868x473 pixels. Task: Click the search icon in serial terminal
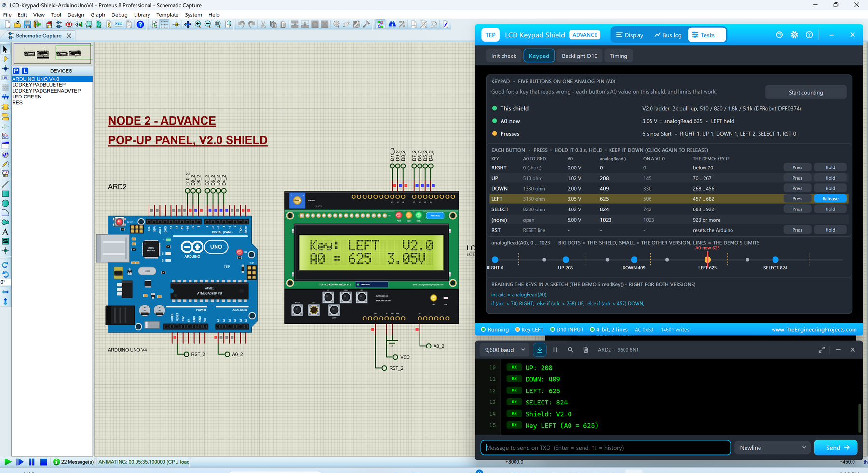tap(570, 350)
